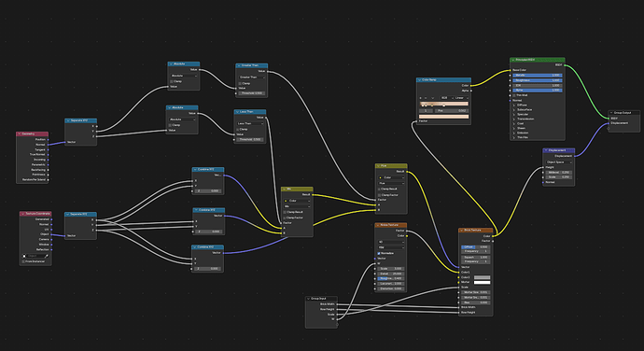Viewport: 644px width, 351px height.
Task: Open Color Ramp Linear interpolation dropdown
Action: coord(461,98)
